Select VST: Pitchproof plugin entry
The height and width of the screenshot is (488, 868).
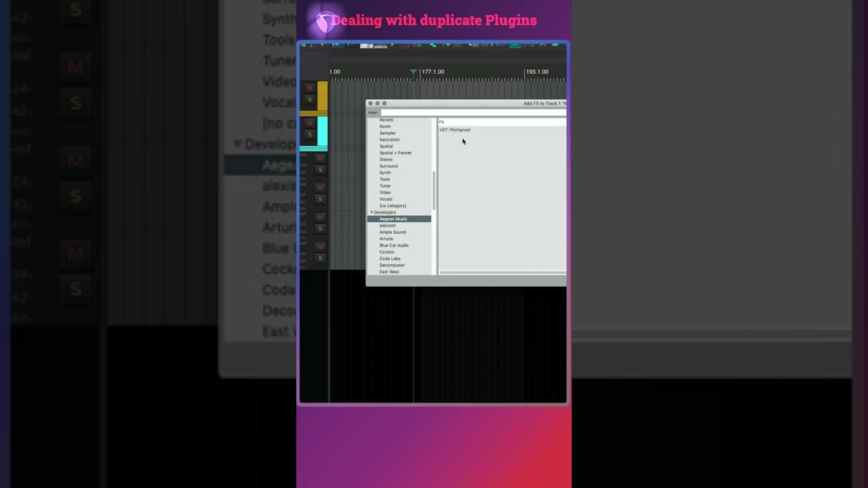point(455,130)
